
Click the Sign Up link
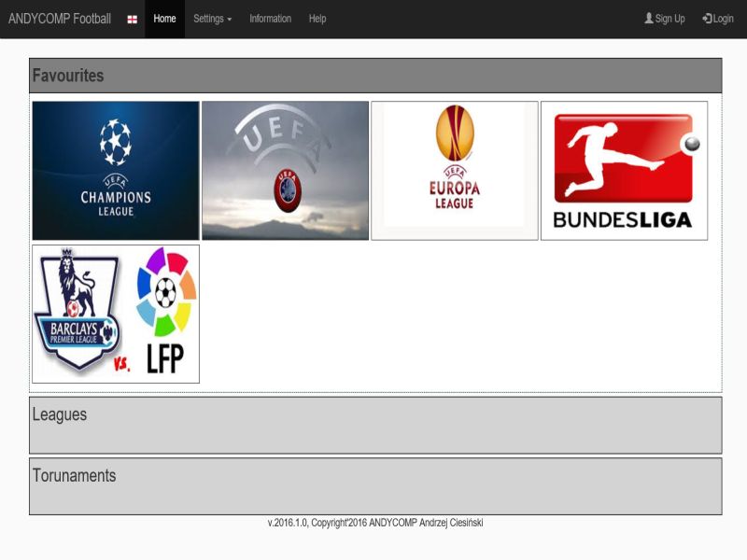pyautogui.click(x=665, y=19)
